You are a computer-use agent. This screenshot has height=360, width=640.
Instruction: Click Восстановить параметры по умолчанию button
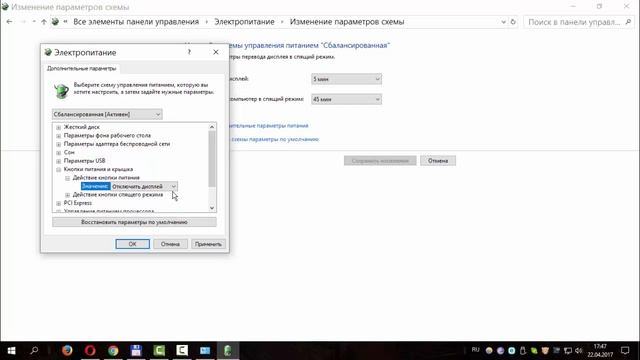coord(134,222)
